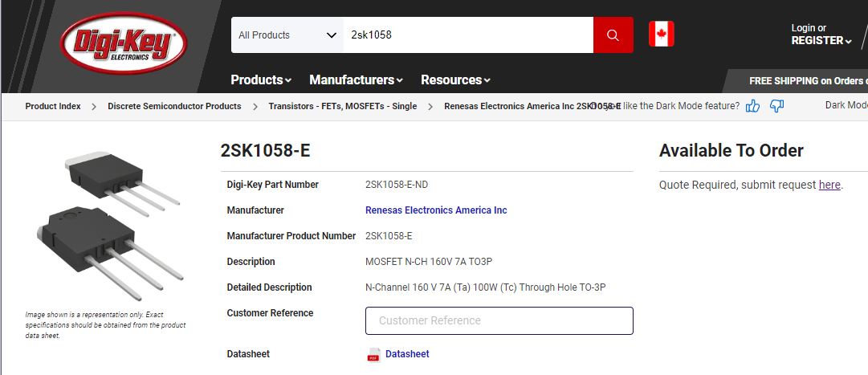The image size is (868, 375).
Task: Open the Manufacturers menu
Action: (x=356, y=79)
